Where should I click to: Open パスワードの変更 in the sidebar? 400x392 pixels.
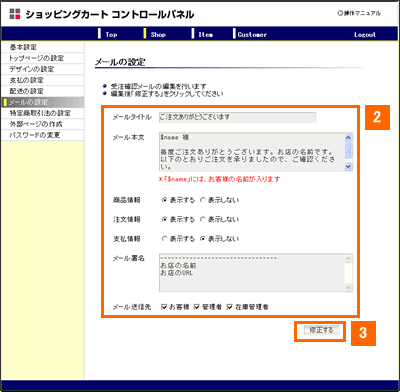click(42, 135)
